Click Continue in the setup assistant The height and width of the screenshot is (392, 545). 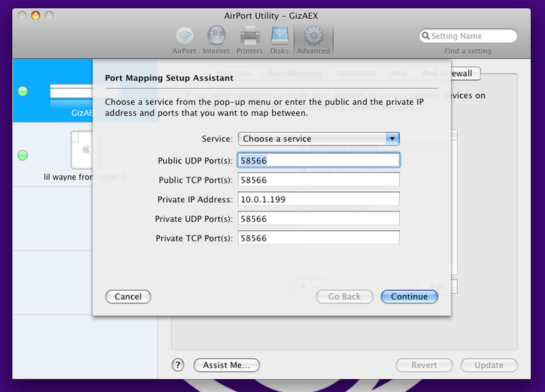click(409, 297)
